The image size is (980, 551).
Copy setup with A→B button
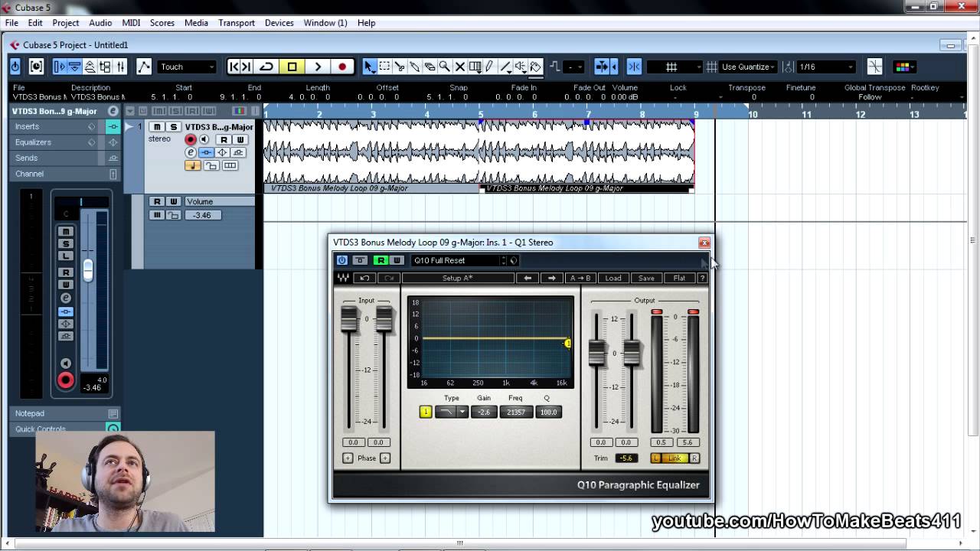pos(580,278)
